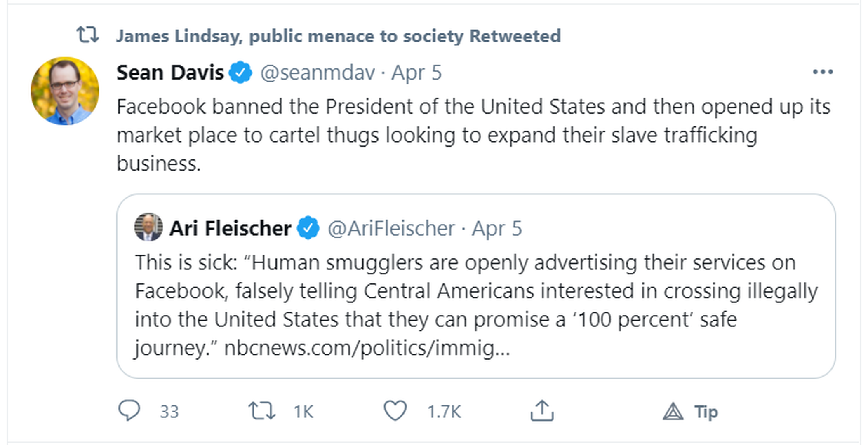
Task: Click the Apr 5 timestamp on quoted tweet
Action: tap(497, 228)
